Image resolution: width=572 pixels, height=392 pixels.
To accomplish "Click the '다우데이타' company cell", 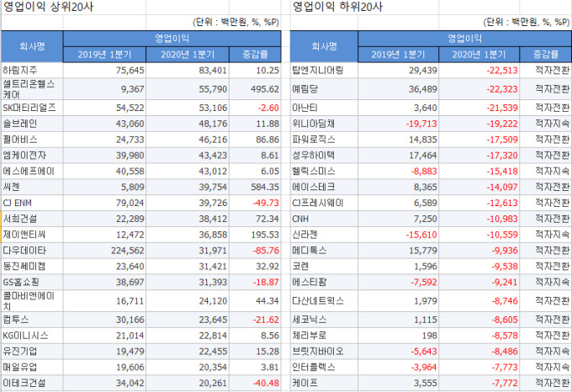I will point(32,251).
